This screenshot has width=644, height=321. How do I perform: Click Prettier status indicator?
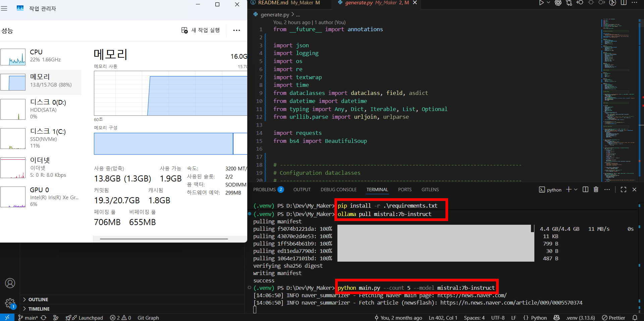click(x=613, y=318)
